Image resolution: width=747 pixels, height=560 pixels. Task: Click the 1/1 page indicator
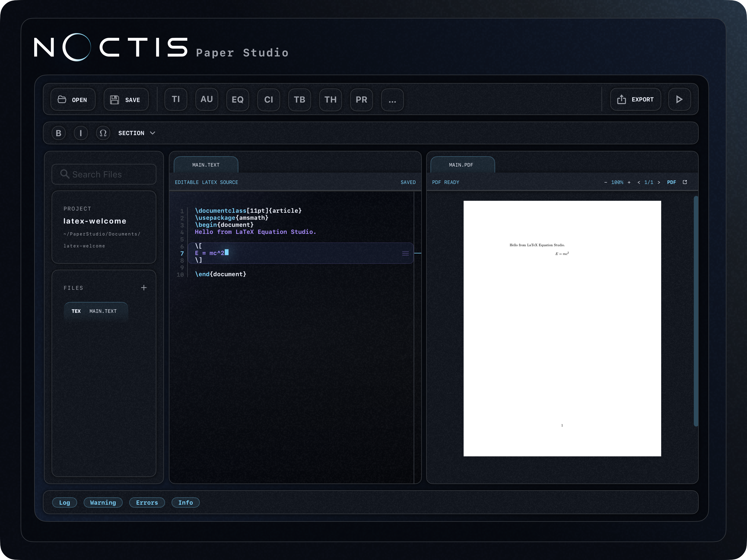coord(649,182)
